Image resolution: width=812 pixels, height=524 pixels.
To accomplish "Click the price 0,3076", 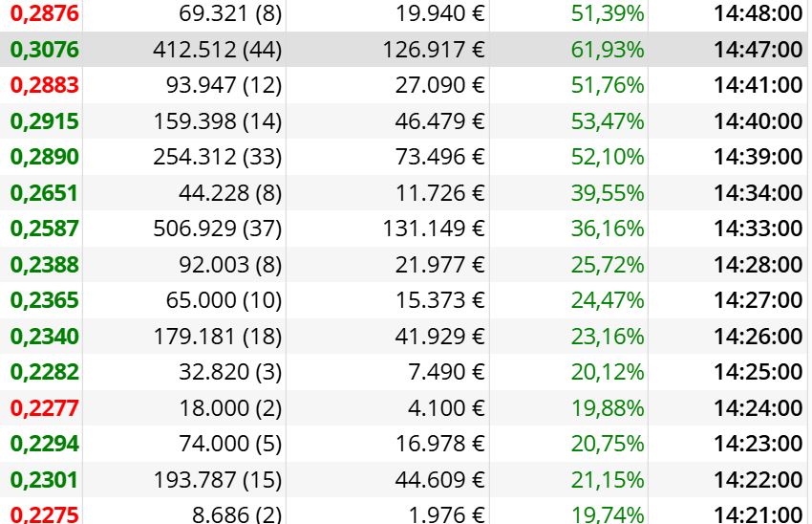I will pos(45,50).
